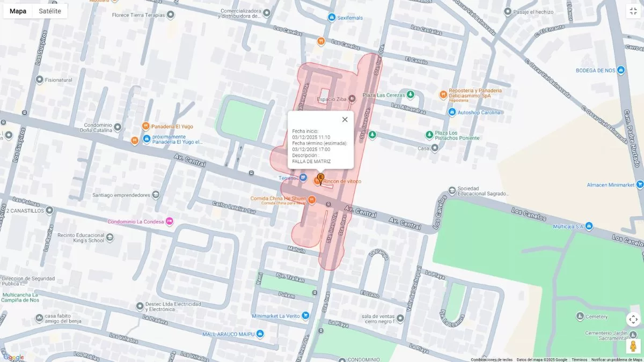Switch to the Satélite map view
Viewport: 644px width, 362px height.
(x=50, y=11)
